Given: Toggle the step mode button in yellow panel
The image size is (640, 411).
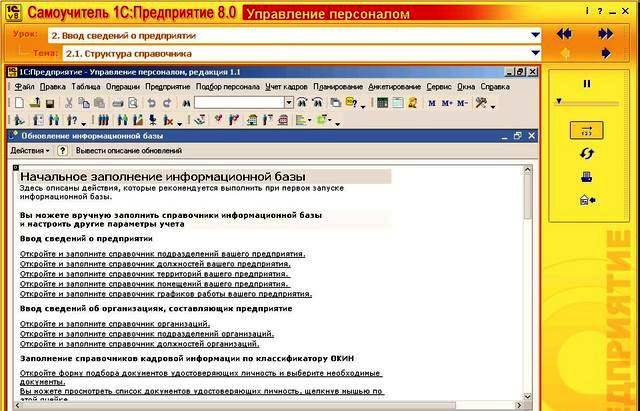Looking at the screenshot, I should (x=587, y=131).
